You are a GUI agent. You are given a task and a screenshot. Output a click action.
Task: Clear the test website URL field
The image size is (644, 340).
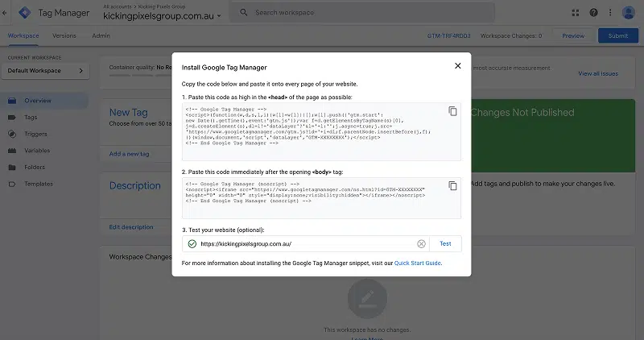pyautogui.click(x=421, y=244)
